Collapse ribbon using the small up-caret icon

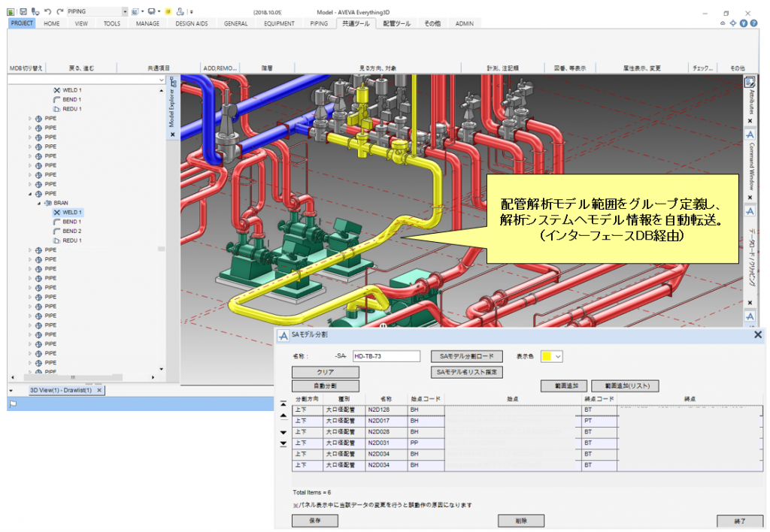point(723,23)
